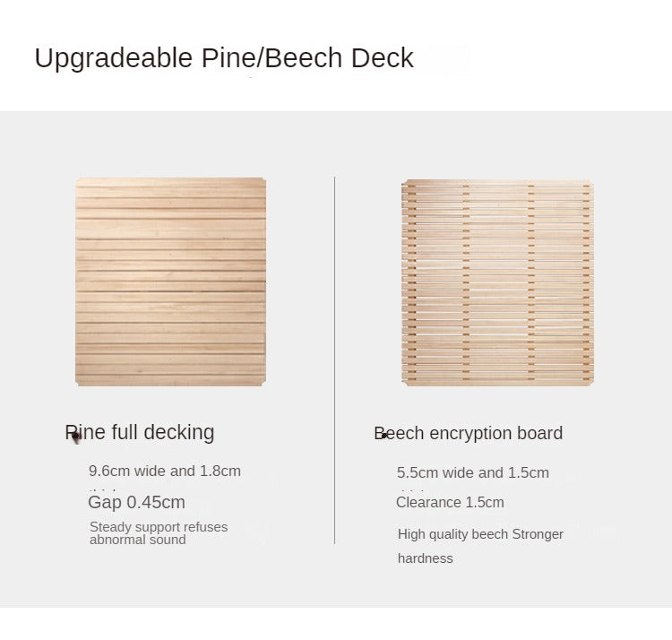Screen dimensions: 672x640
Task: Click the "9.6cm wide and 1.8cm" text
Action: pos(164,471)
